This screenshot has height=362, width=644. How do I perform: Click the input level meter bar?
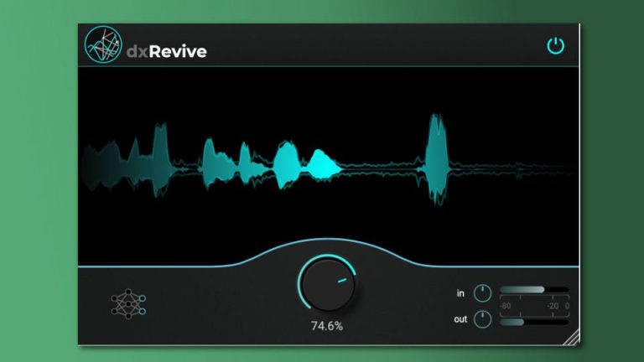coord(534,290)
